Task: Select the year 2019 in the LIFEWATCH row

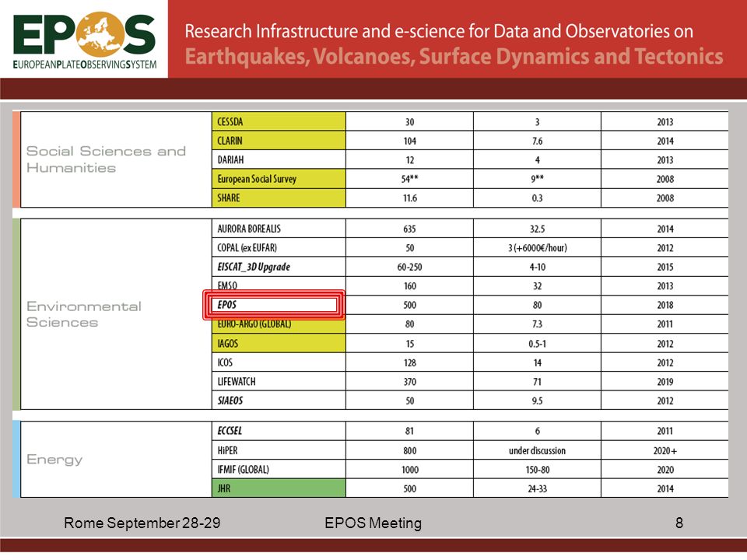Action: [x=665, y=382]
